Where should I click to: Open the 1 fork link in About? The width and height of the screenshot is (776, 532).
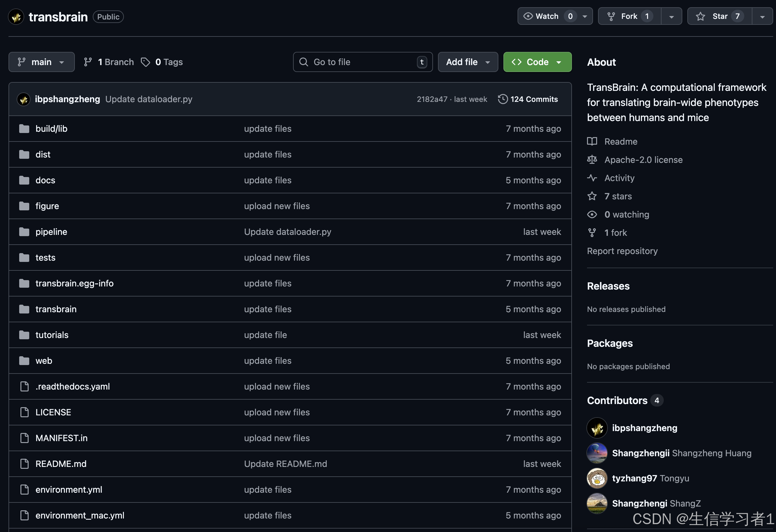point(616,232)
